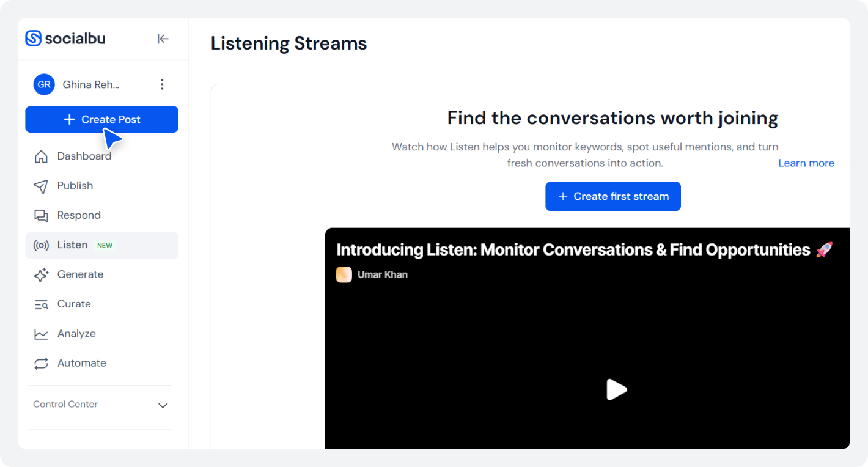Click the Control Center label

click(x=65, y=404)
